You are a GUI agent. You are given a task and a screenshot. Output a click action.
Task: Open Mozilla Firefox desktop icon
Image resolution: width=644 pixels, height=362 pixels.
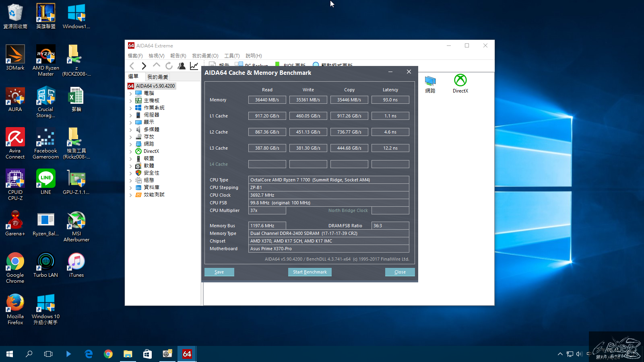click(15, 309)
